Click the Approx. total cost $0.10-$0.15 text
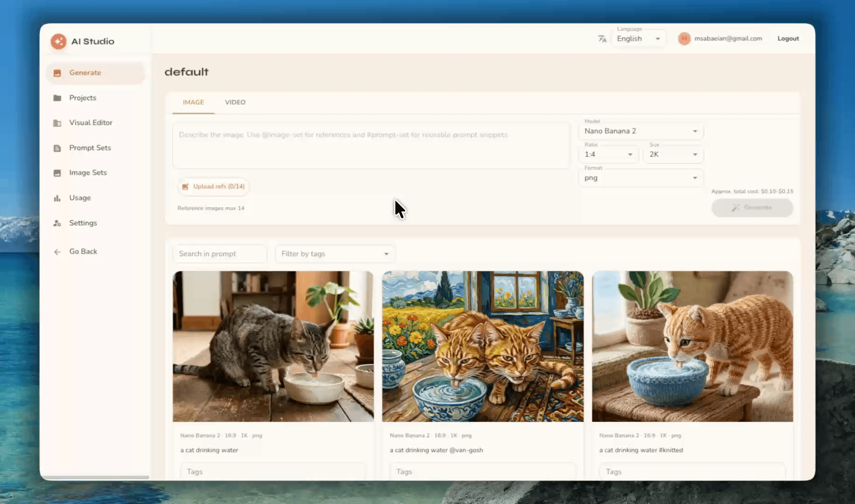Screen dimensions: 855x504 (x=752, y=191)
